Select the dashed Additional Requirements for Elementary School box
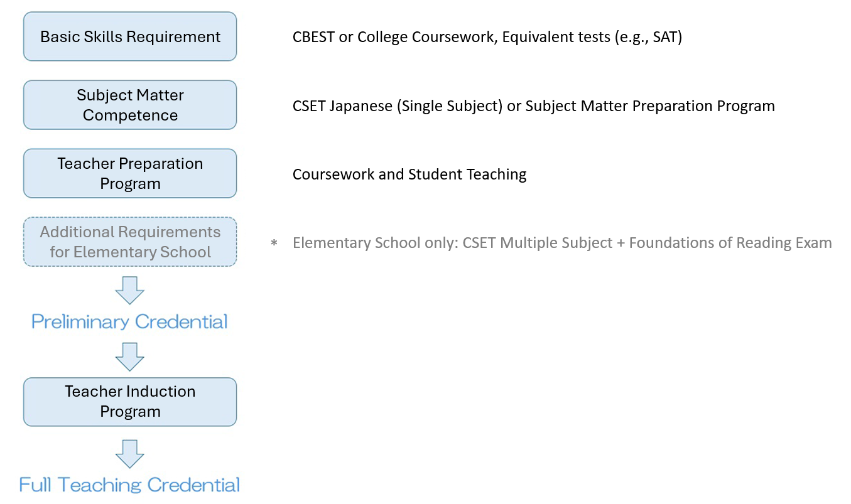The height and width of the screenshot is (504, 851). (130, 242)
